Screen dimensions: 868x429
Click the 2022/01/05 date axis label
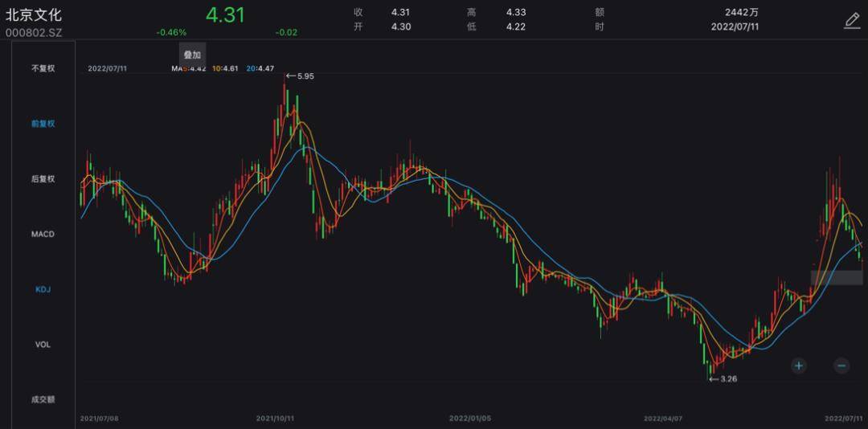click(470, 419)
